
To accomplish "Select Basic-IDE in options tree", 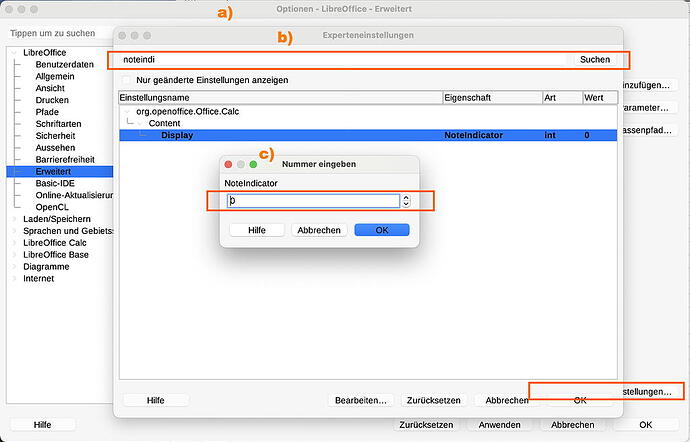I will pyautogui.click(x=55, y=183).
